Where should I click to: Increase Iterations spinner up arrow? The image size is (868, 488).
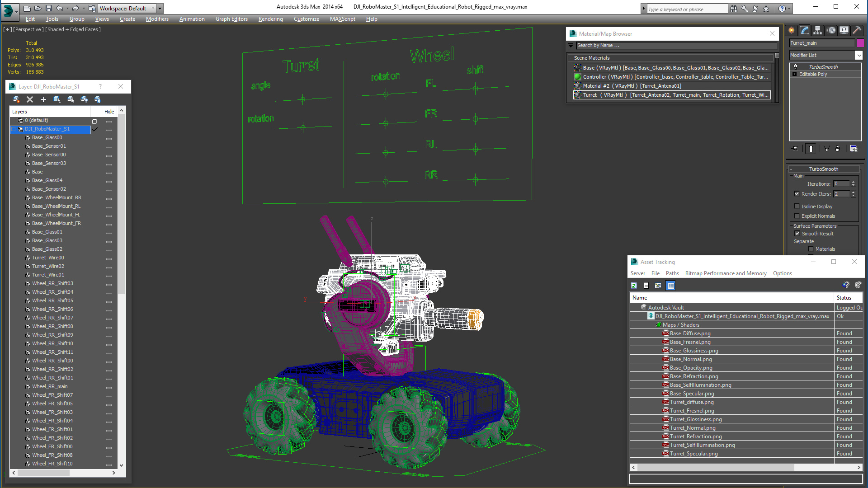click(x=854, y=182)
